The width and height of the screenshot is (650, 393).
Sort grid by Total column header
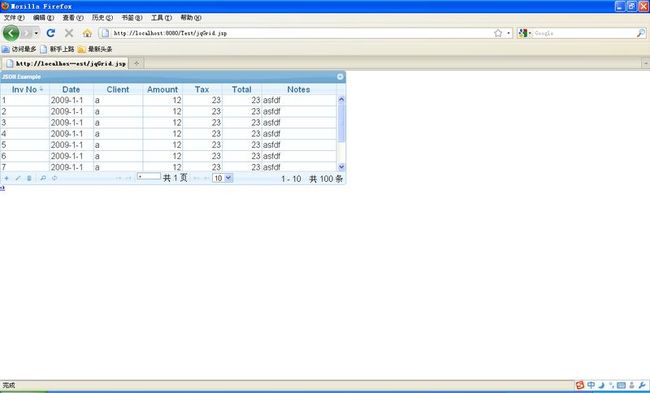[242, 90]
